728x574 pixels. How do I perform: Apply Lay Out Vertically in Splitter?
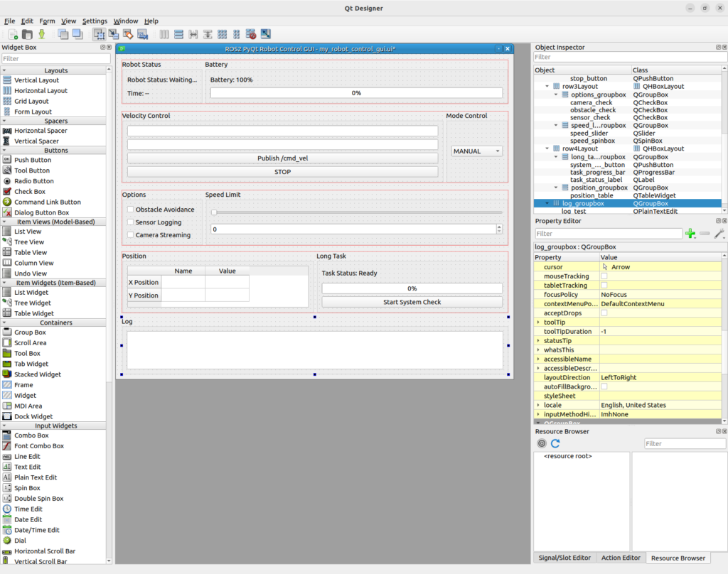(x=208, y=34)
